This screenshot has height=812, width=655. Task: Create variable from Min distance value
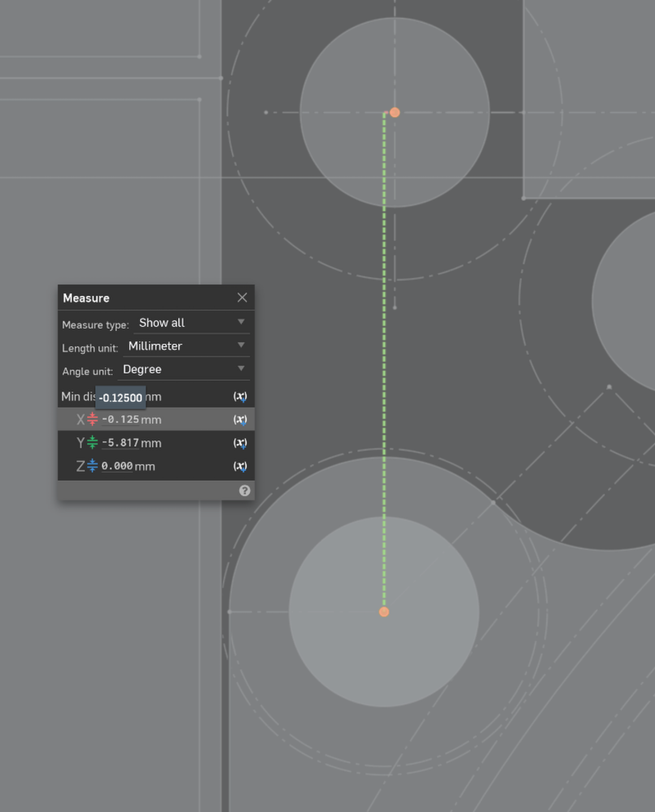point(240,396)
